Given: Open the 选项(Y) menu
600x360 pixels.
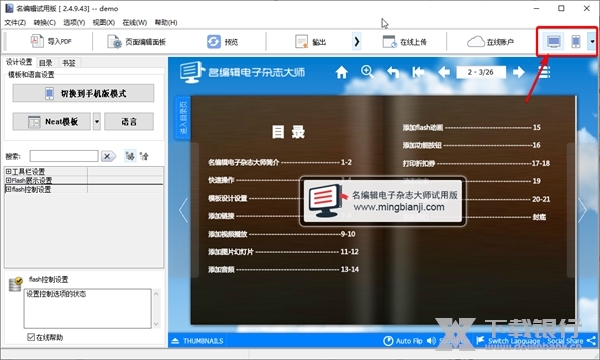Looking at the screenshot, I should point(74,23).
